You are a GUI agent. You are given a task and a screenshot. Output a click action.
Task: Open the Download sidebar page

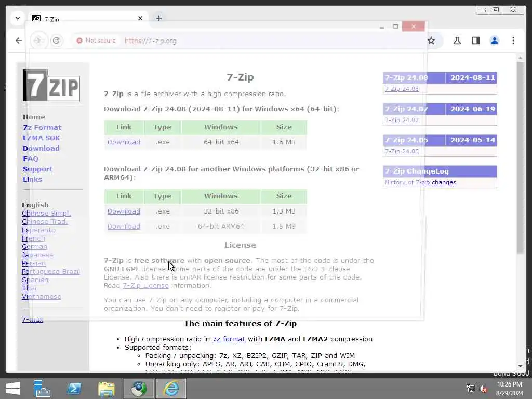[41, 148]
